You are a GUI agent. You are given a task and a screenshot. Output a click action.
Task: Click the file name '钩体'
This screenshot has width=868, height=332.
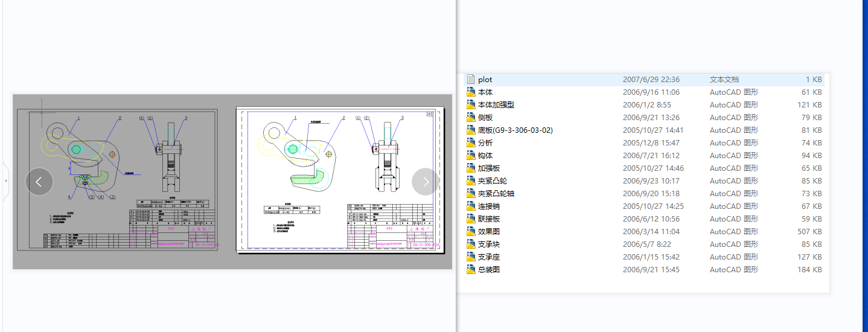(x=485, y=156)
